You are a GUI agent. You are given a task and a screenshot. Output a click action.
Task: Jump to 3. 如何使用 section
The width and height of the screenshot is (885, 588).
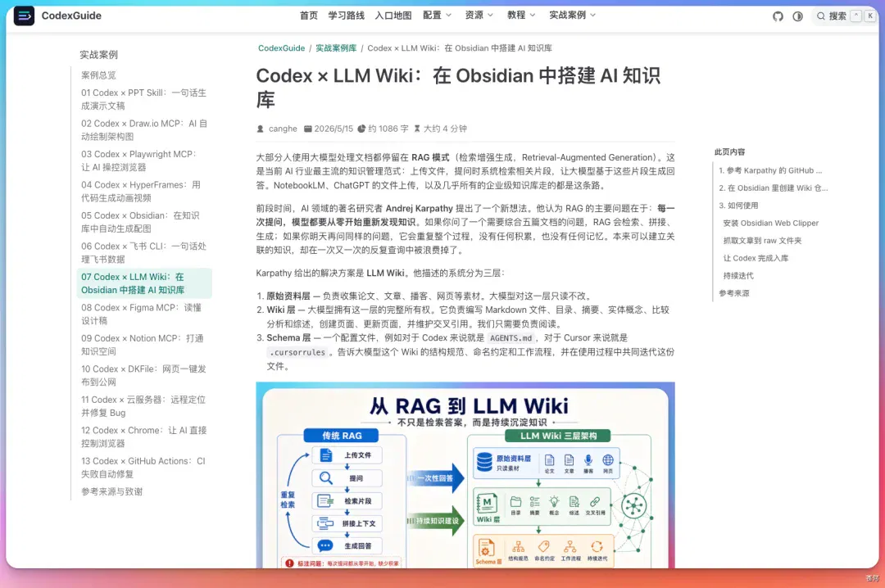click(738, 206)
